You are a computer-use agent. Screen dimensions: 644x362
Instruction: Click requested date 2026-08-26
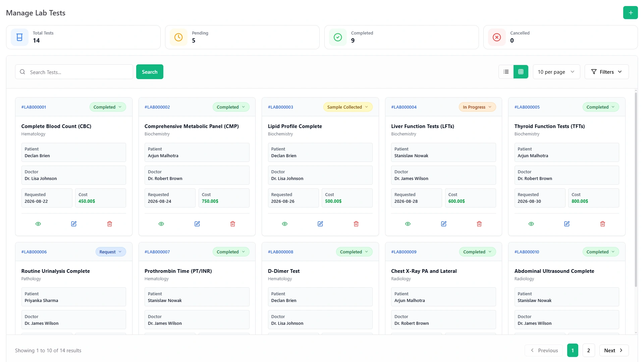pos(283,201)
